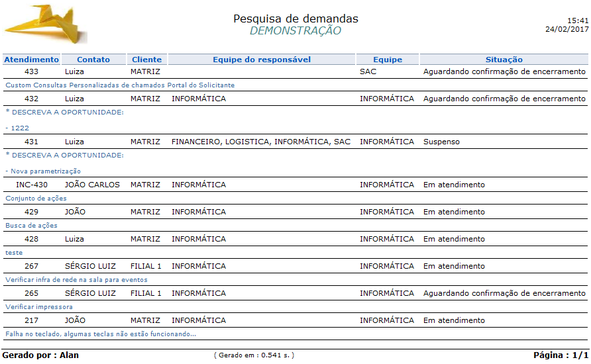Screen dimensions: 591x364
Task: Click the time 15:41
Action: click(578, 21)
